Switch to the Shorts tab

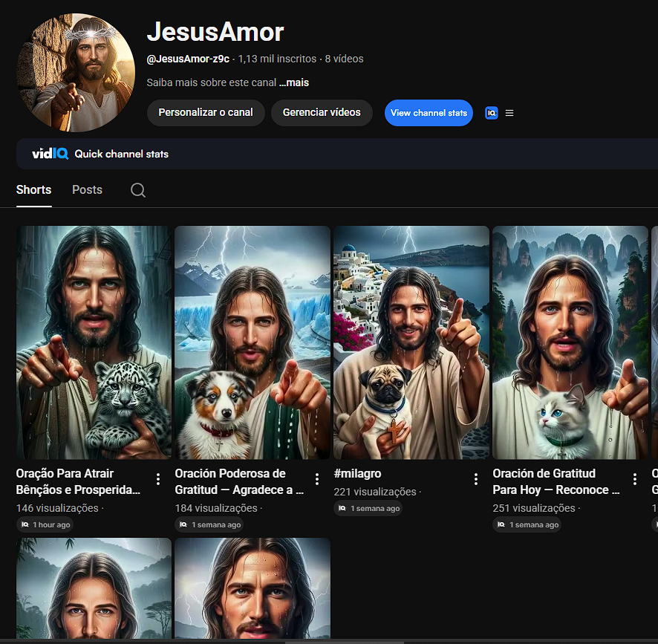(x=33, y=189)
